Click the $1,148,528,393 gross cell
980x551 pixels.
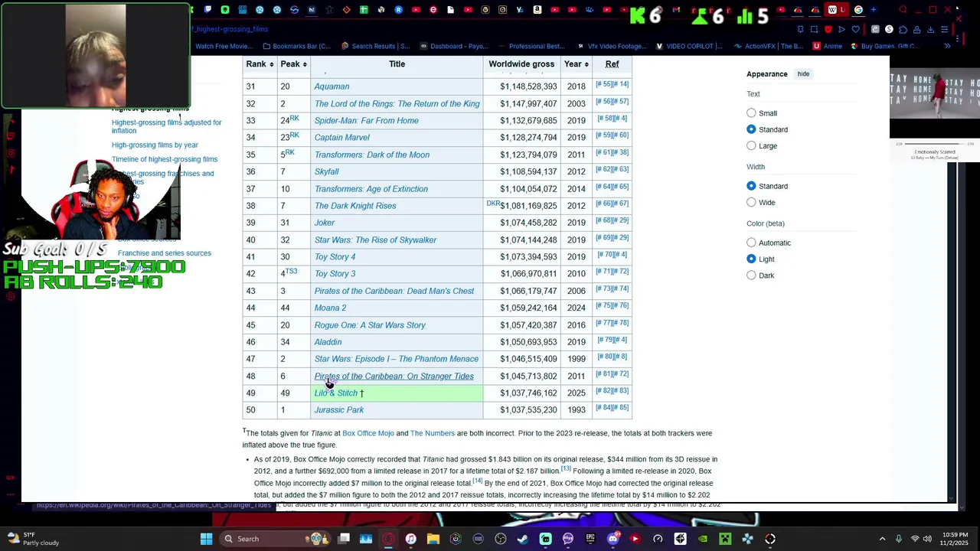point(521,86)
